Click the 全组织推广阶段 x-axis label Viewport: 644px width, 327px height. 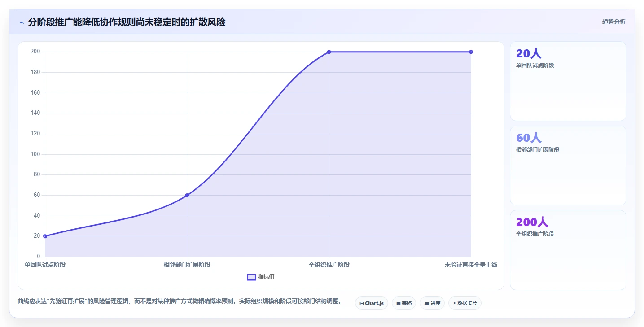tap(329, 265)
